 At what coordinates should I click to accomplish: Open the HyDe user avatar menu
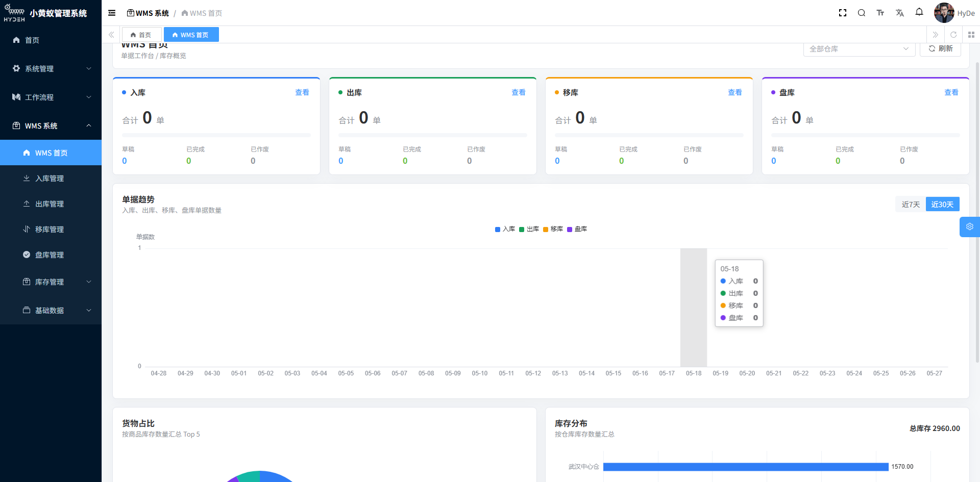pyautogui.click(x=954, y=13)
